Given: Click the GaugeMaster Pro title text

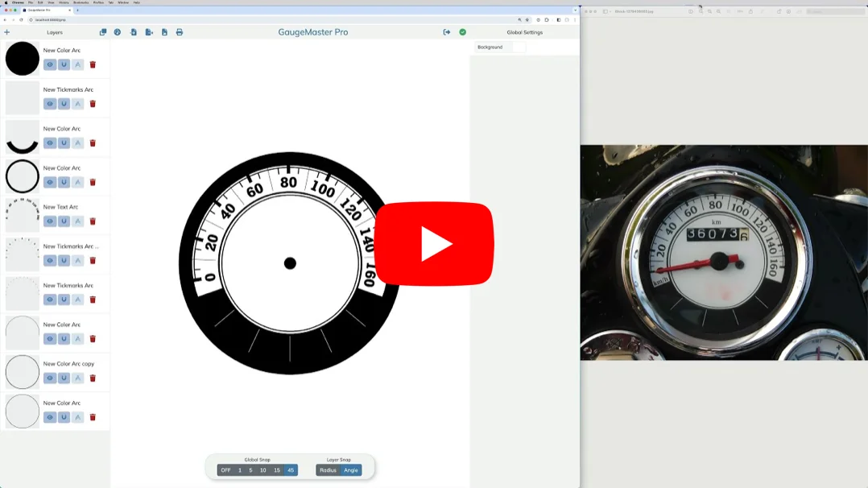Looking at the screenshot, I should pyautogui.click(x=312, y=32).
